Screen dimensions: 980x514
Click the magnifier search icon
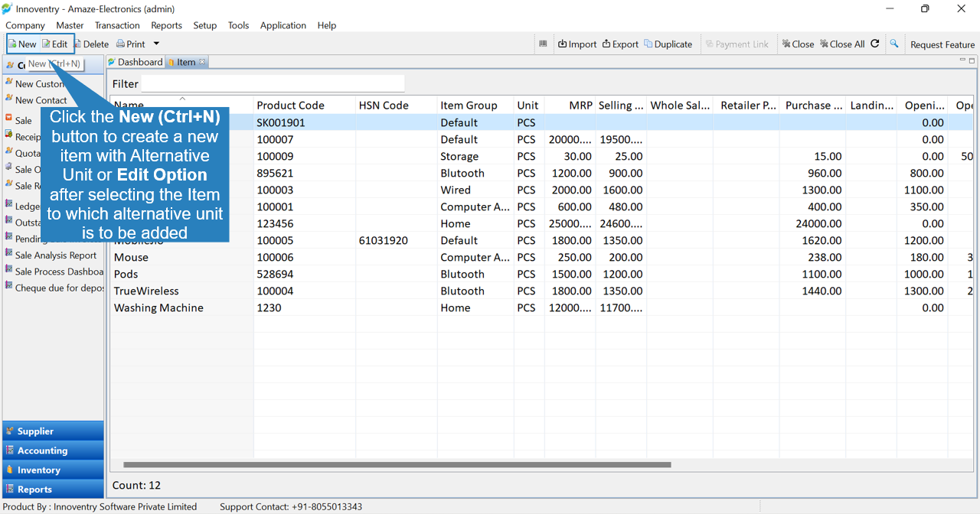click(893, 44)
